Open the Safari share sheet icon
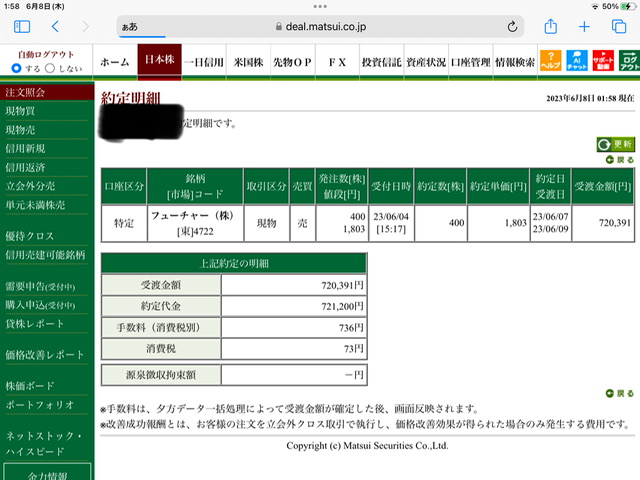The image size is (640, 480). coord(551,26)
